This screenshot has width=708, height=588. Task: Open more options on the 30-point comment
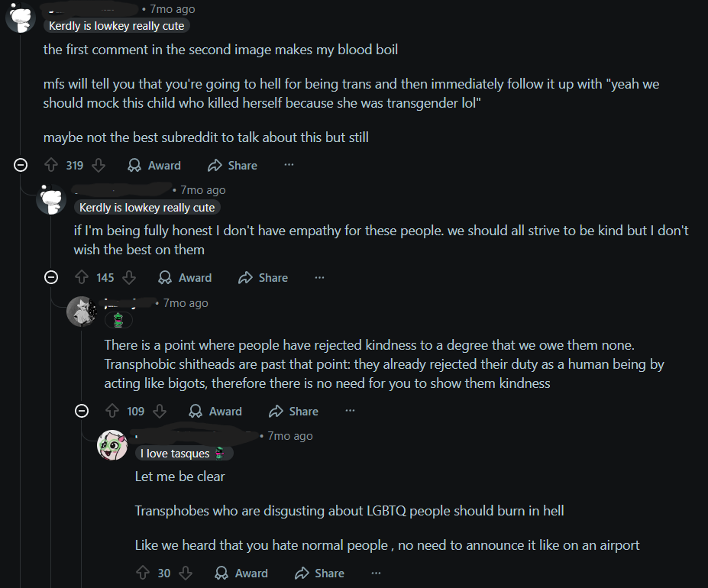[x=376, y=573]
